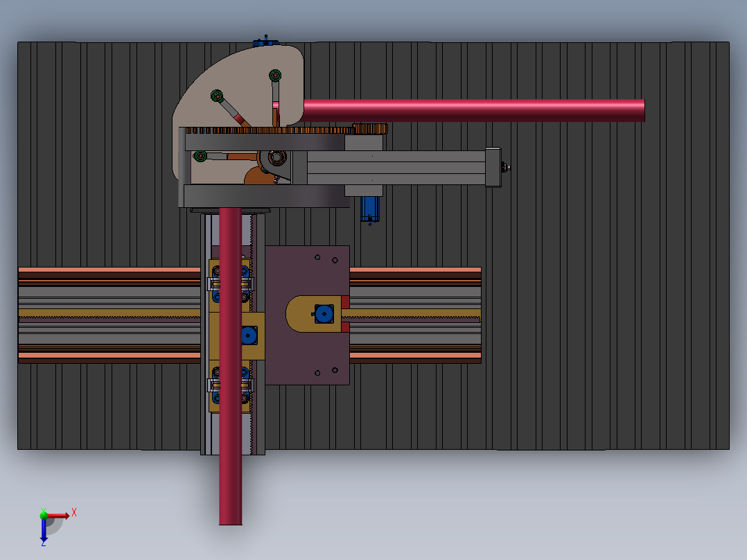Click the green Y axis origin of the triad
Image resolution: width=747 pixels, height=560 pixels.
point(44,515)
